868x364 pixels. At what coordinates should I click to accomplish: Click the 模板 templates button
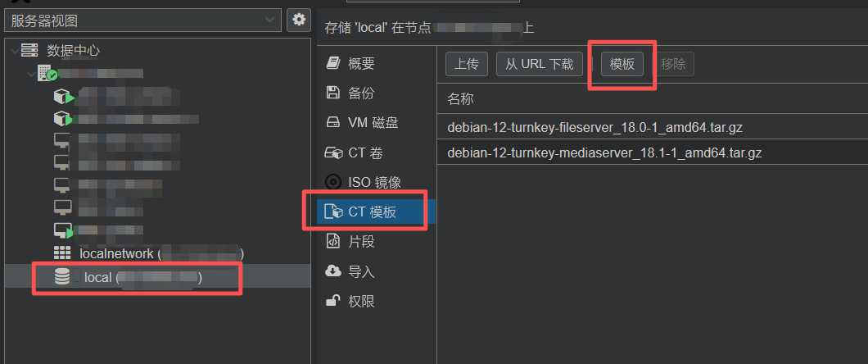[622, 64]
